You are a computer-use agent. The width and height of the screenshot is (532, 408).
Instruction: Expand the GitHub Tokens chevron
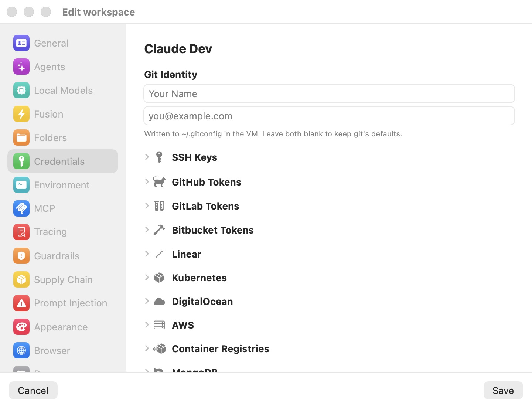(x=147, y=182)
